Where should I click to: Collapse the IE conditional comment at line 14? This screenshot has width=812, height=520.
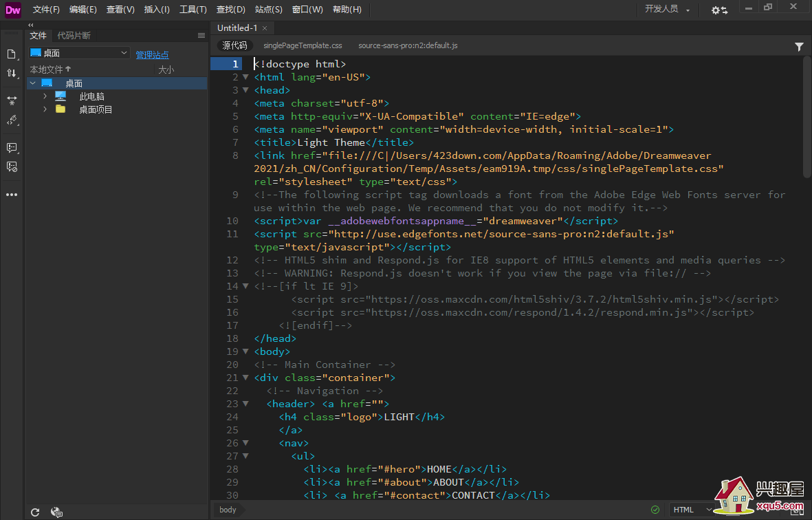point(245,286)
